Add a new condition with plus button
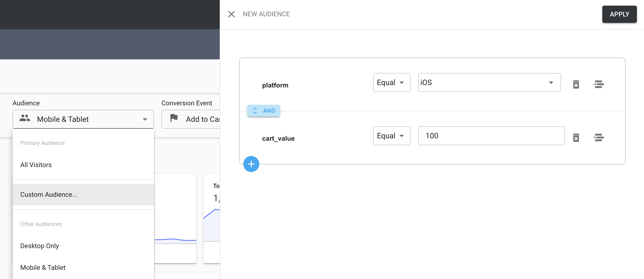 (251, 164)
